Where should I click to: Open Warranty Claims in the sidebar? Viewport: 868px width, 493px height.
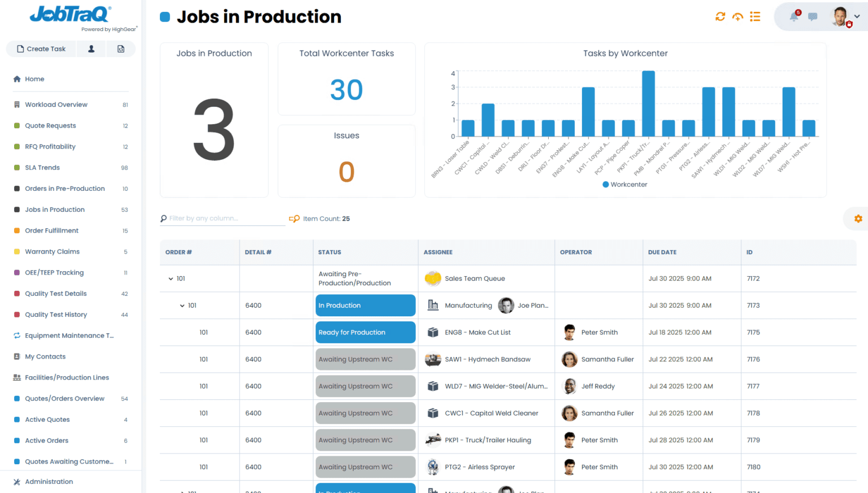(52, 252)
